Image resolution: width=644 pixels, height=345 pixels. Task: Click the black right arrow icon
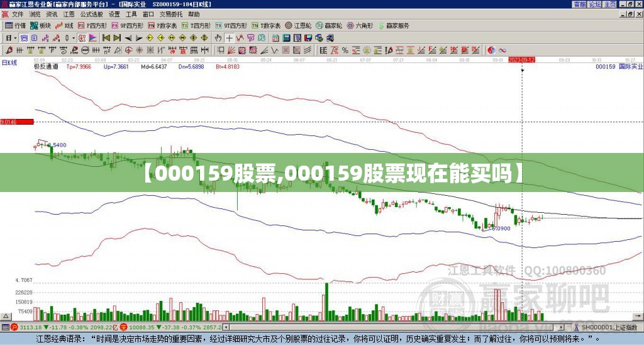(139, 38)
